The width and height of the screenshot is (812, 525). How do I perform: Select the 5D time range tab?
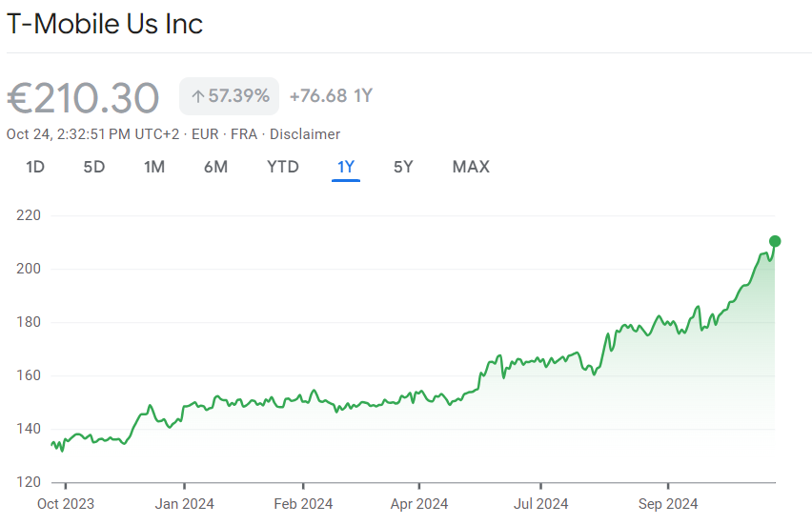point(94,167)
